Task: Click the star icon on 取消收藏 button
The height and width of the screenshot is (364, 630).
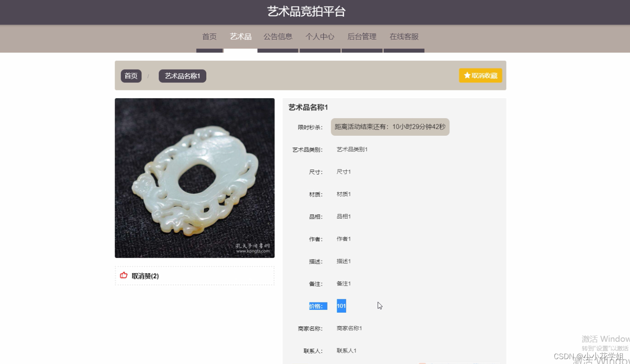Action: coord(466,75)
